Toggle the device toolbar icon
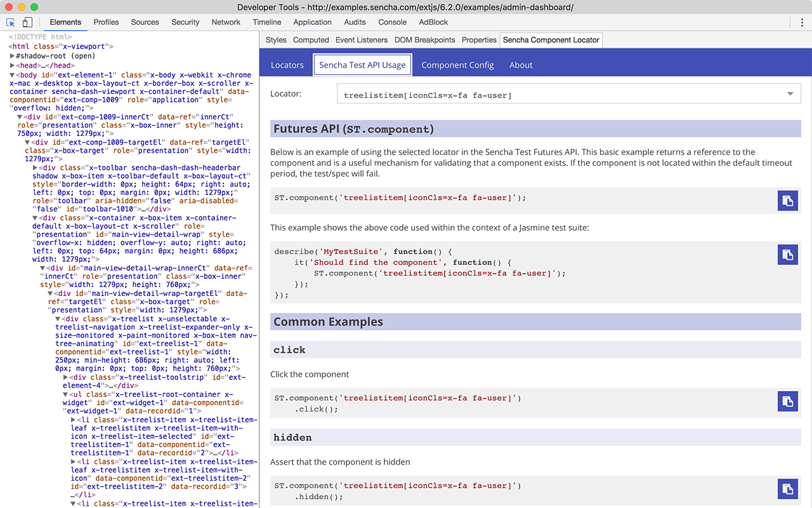 (27, 22)
